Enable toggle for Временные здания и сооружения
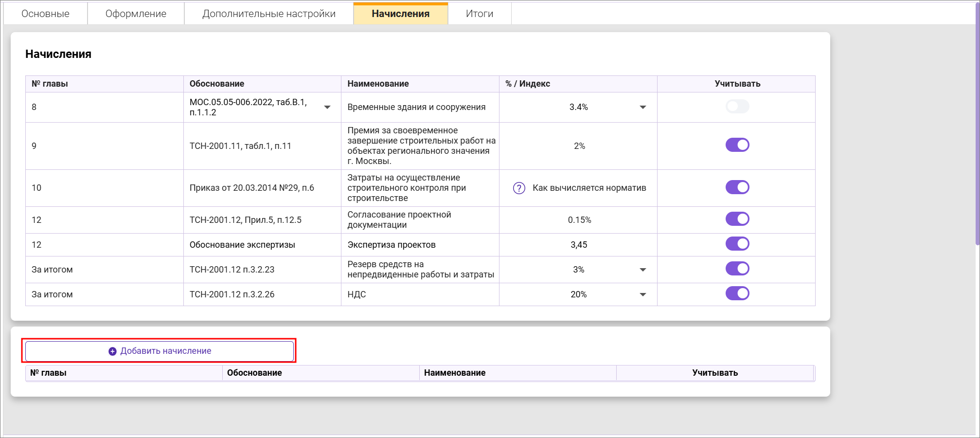 tap(737, 107)
